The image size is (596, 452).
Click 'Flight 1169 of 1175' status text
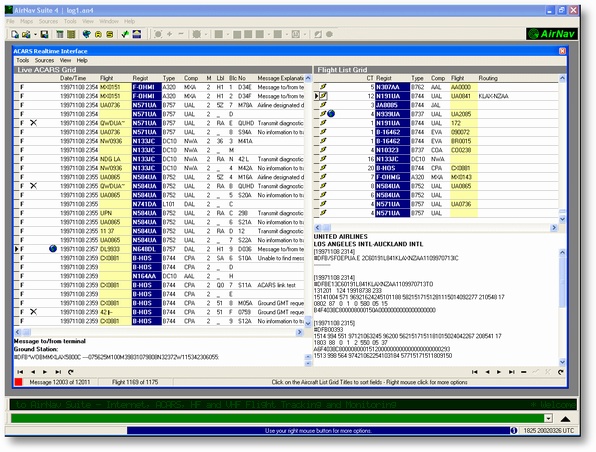tap(135, 382)
